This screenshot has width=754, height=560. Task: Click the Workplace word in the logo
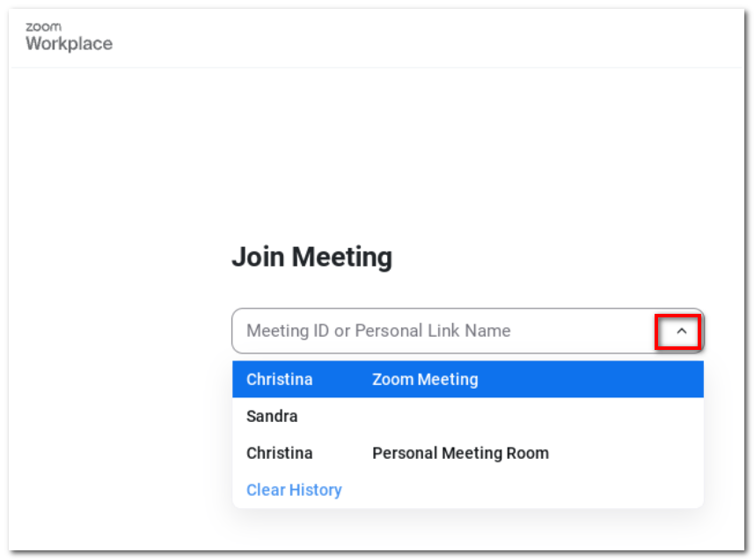[69, 44]
